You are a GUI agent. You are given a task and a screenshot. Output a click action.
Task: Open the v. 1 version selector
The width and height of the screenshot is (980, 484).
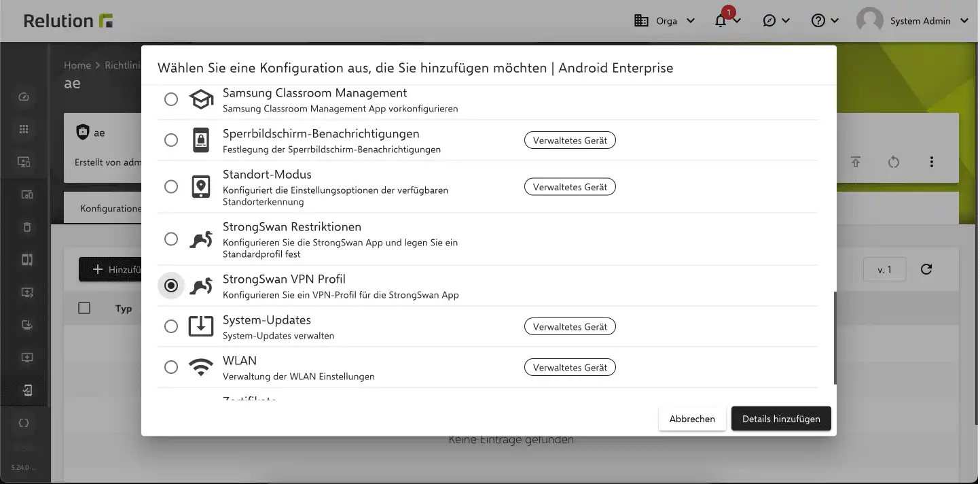coord(884,269)
